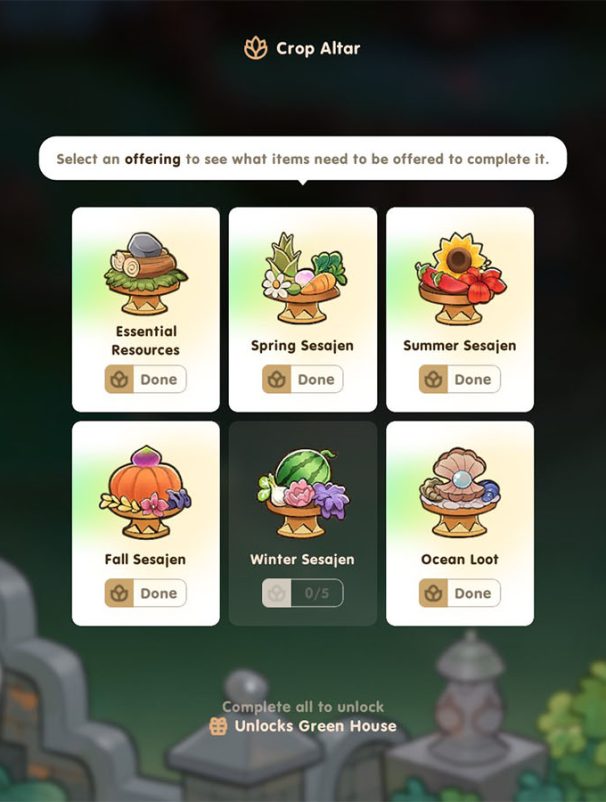Click the Crop Altar title
This screenshot has width=606, height=802.
click(318, 48)
